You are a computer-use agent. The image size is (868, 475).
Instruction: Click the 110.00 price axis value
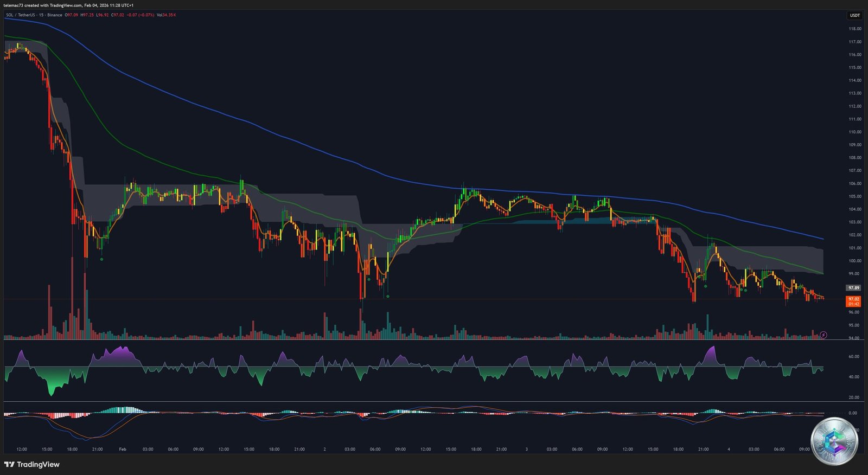tap(855, 132)
